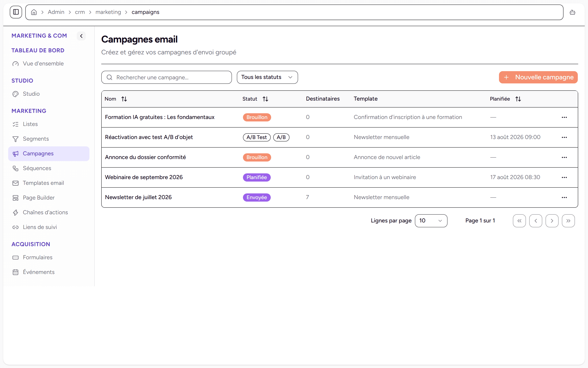Open the Lignes par page dropdown
Image resolution: width=588 pixels, height=368 pixels.
click(x=431, y=221)
